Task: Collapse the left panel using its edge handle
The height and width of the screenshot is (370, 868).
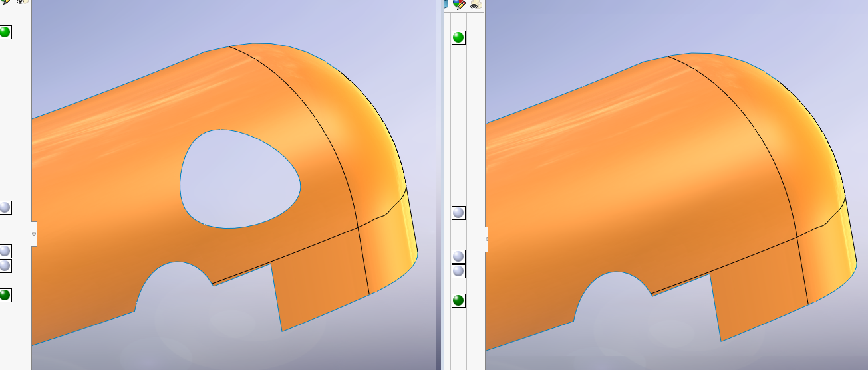Action: [34, 234]
